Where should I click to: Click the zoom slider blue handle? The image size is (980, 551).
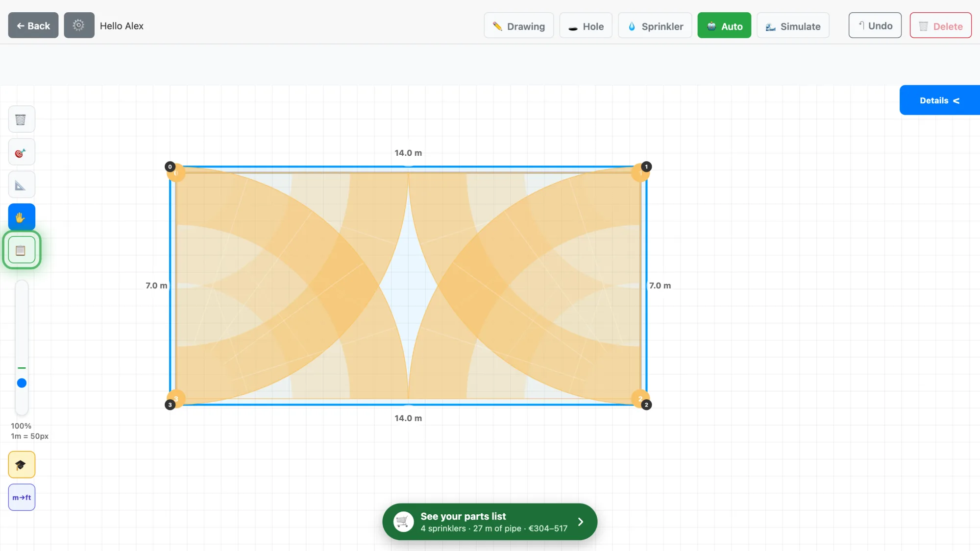22,383
